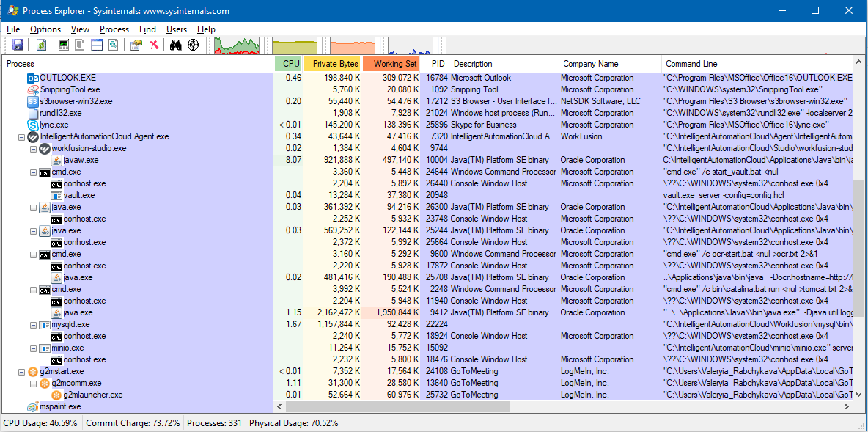Open the Options menu

(45, 29)
